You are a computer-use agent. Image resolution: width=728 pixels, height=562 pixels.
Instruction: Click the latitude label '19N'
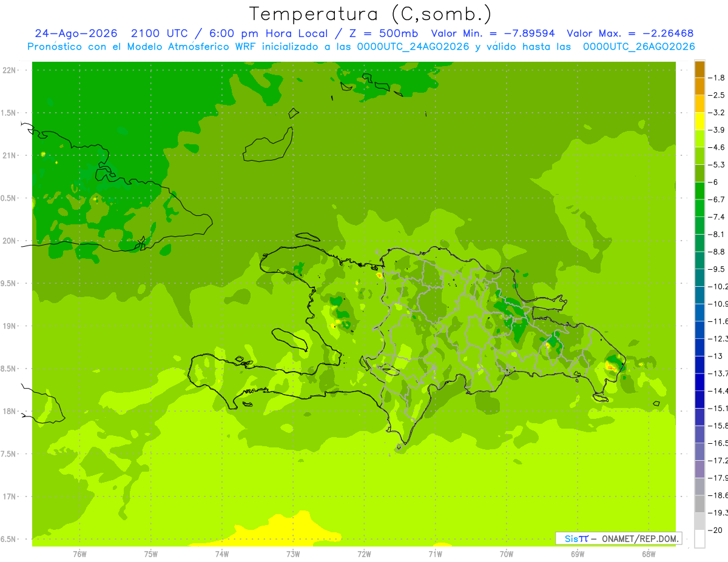(x=10, y=326)
